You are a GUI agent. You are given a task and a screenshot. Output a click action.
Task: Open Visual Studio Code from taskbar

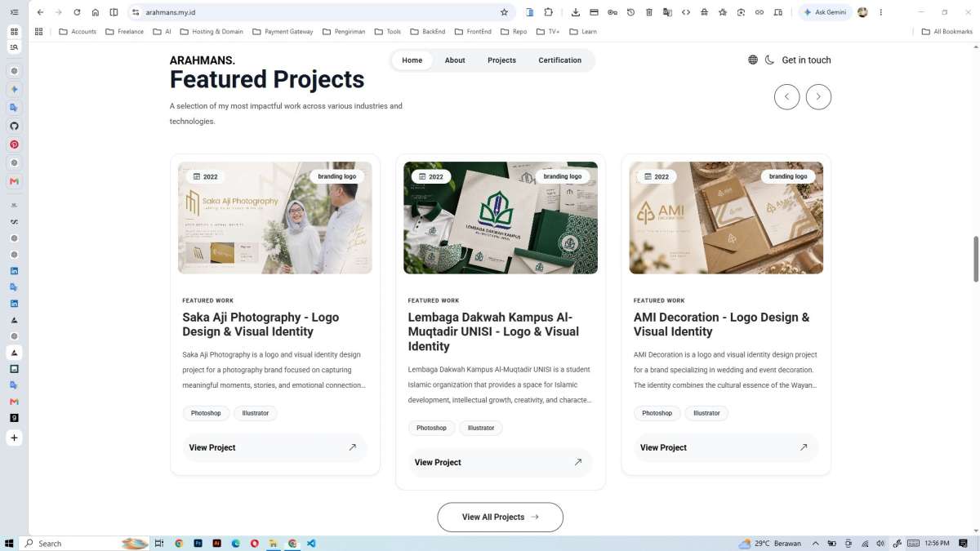[x=311, y=543]
